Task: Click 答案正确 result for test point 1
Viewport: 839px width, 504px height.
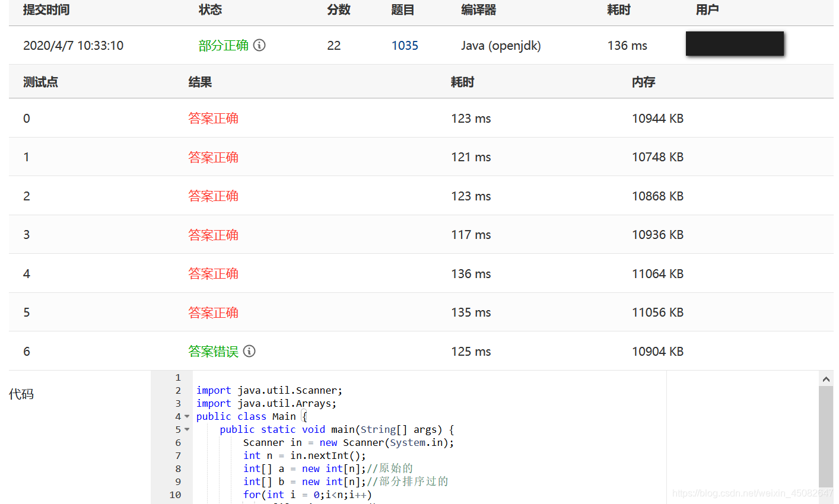Action: 213,157
